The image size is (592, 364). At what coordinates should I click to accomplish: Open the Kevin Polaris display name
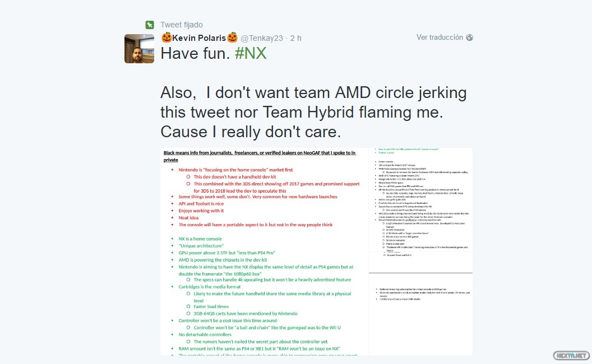click(199, 38)
